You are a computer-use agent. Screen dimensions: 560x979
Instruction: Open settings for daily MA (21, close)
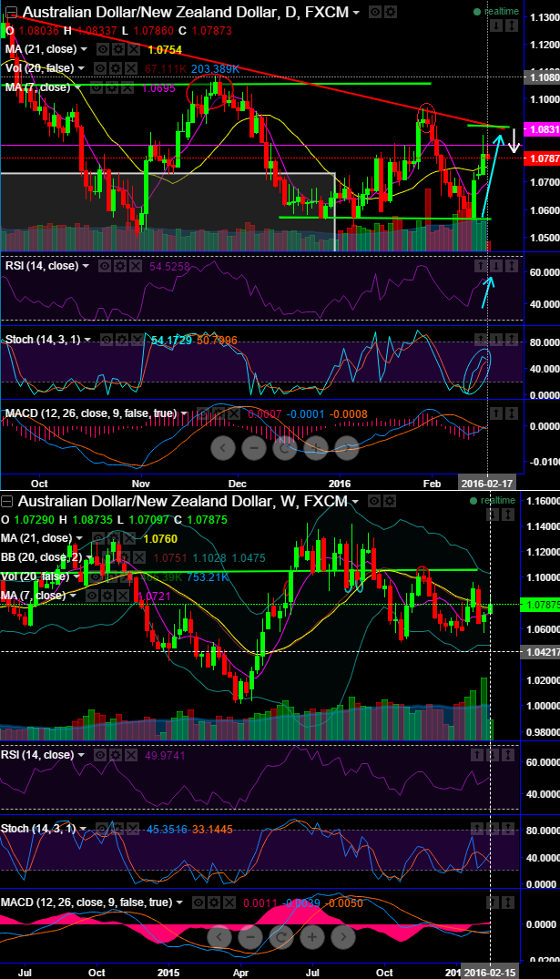(x=117, y=48)
